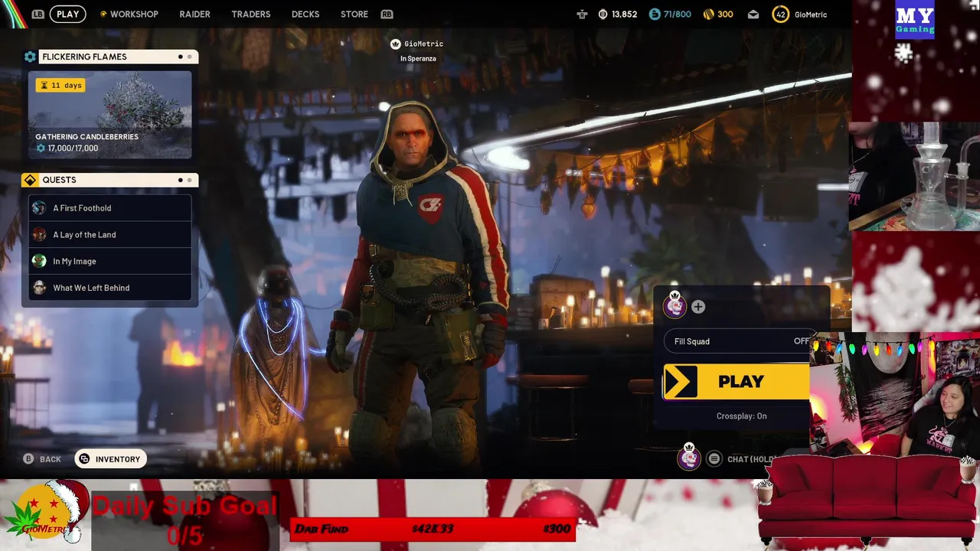The height and width of the screenshot is (551, 980).
Task: Open CHAT (HOLD) prompt
Action: (752, 459)
